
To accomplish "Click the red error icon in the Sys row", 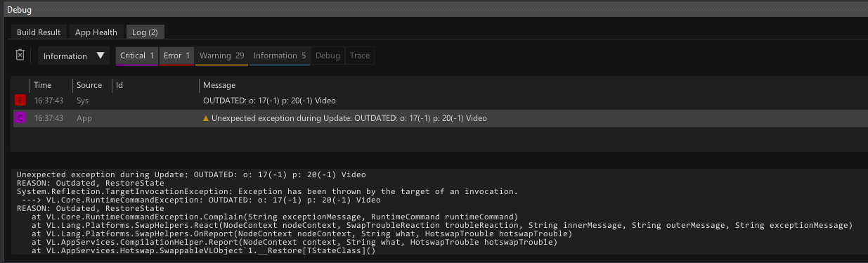I will pyautogui.click(x=20, y=101).
